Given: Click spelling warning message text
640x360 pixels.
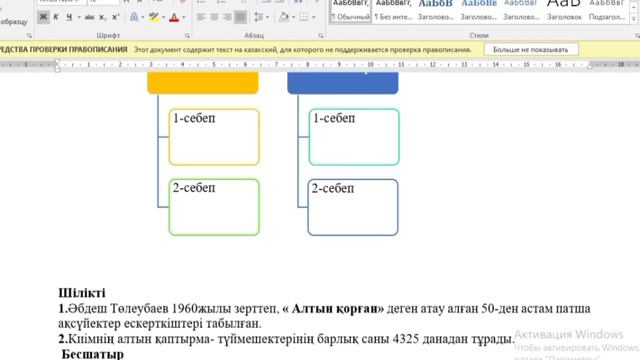Looking at the screenshot, I should [x=302, y=50].
